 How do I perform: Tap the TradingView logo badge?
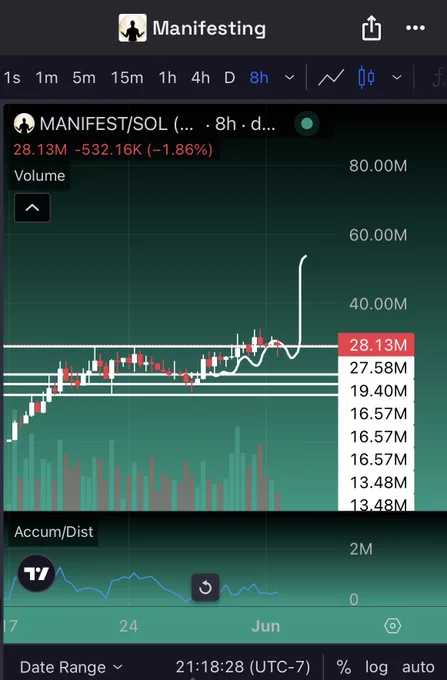pos(36,573)
